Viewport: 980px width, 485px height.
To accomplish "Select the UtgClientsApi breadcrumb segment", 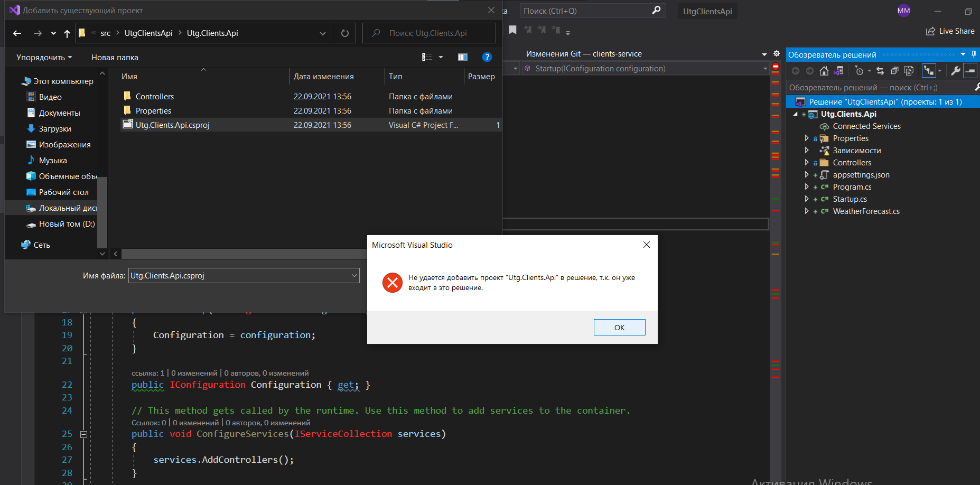I will pos(148,33).
